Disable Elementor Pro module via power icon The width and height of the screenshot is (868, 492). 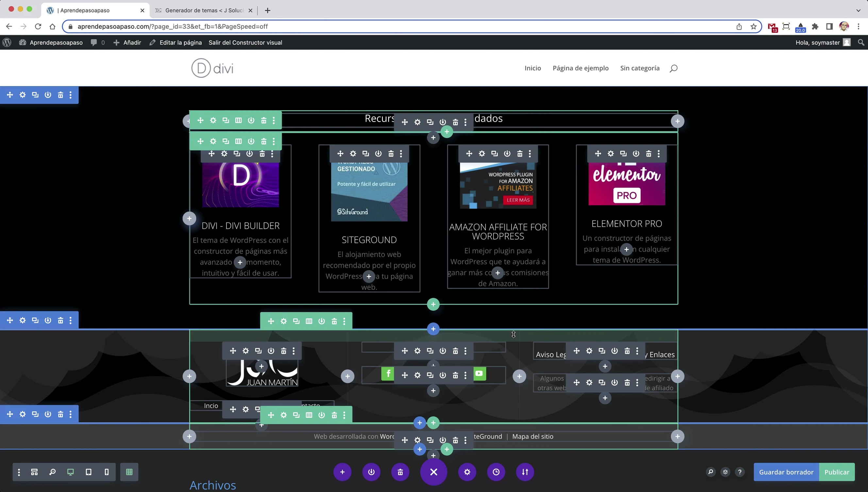636,154
